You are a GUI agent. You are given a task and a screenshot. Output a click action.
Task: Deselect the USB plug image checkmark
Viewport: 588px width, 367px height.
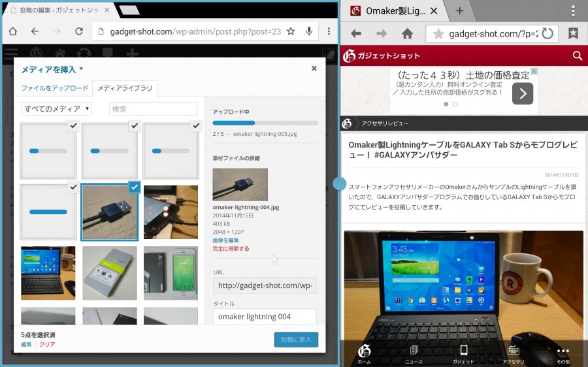[x=135, y=187]
